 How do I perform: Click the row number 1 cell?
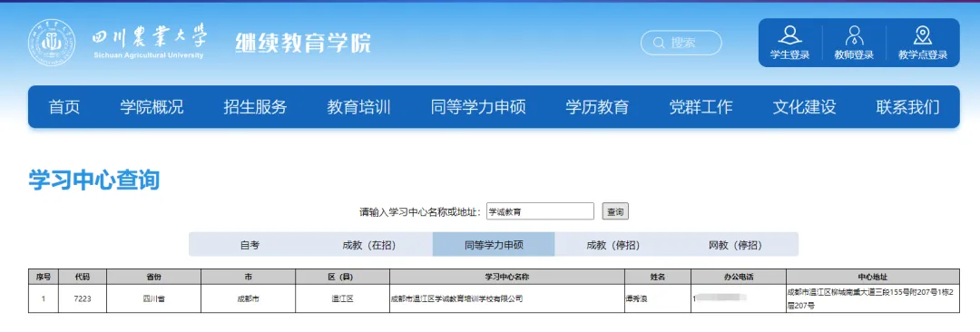click(44, 298)
